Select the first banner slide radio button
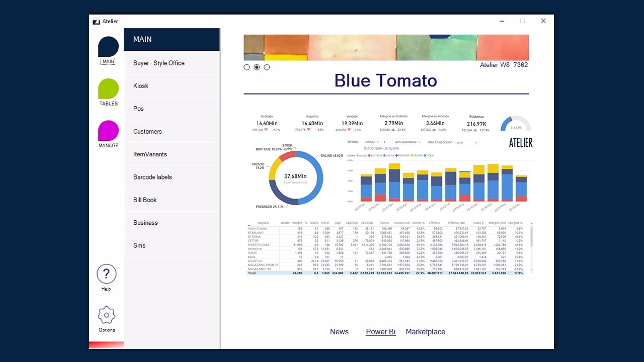 247,67
